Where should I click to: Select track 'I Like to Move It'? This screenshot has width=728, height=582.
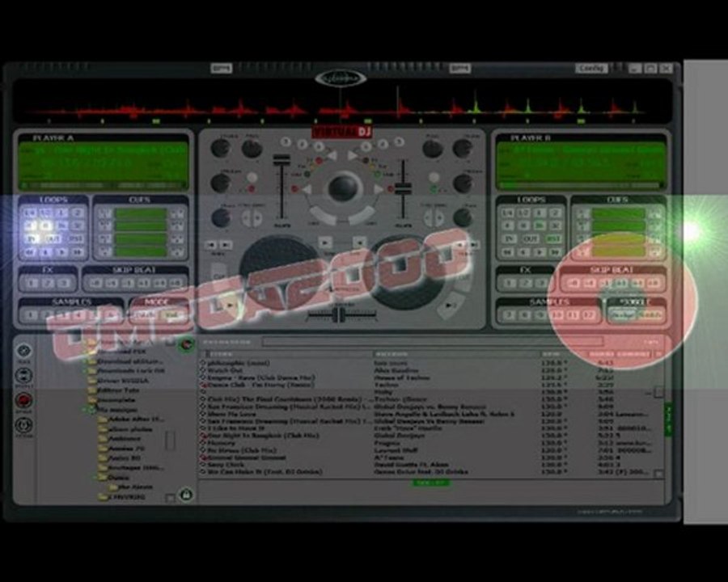(235, 428)
